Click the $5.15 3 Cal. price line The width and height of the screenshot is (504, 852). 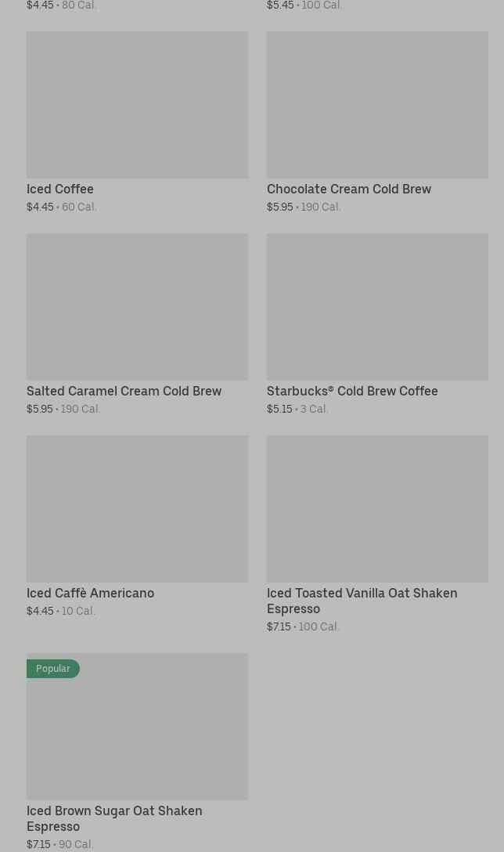[x=297, y=410]
